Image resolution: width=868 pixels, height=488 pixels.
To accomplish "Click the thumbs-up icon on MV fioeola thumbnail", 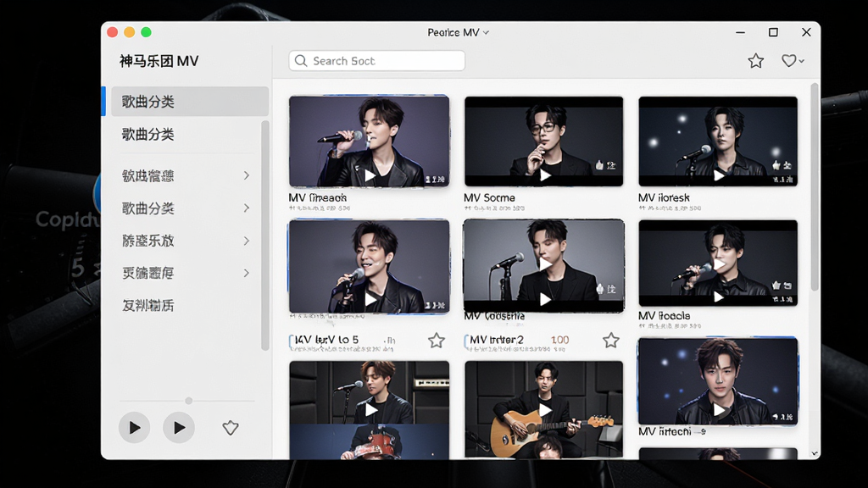I will point(776,286).
